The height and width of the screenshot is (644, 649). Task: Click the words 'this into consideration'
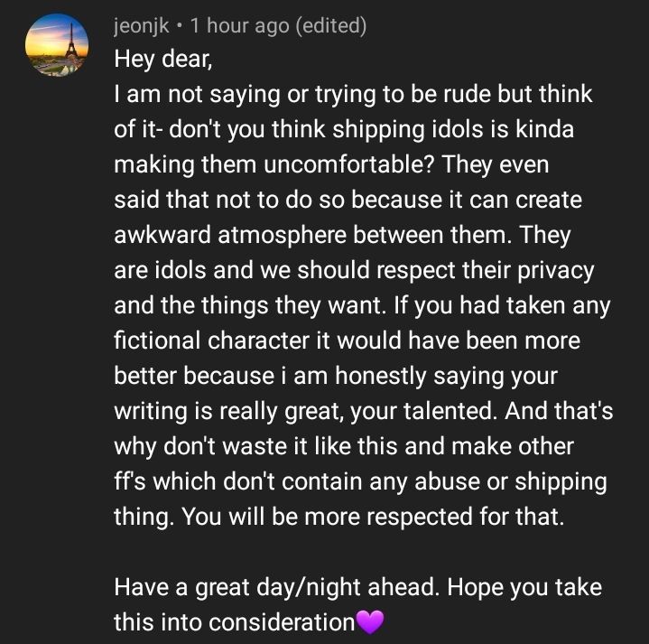coord(235,622)
